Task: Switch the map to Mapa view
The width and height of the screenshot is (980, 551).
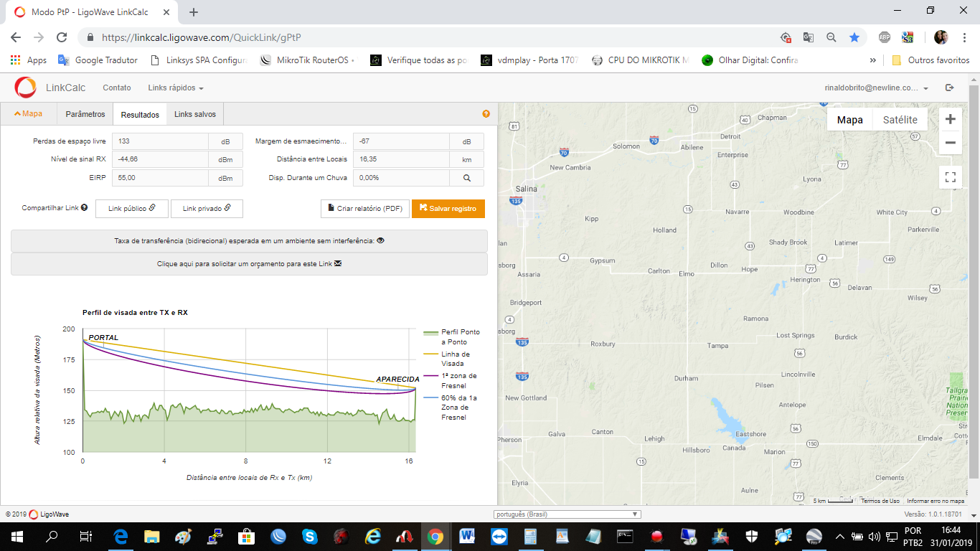Action: [850, 120]
